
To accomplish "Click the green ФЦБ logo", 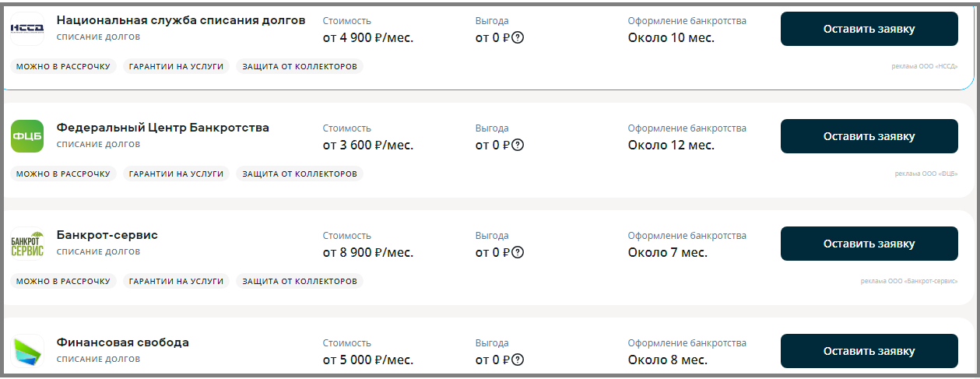I will 27,136.
